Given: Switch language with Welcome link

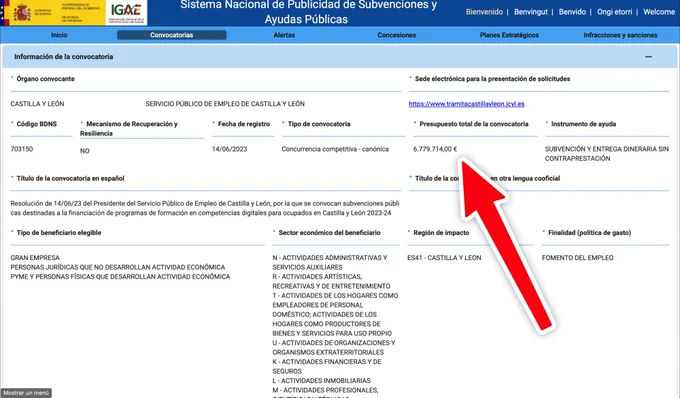Looking at the screenshot, I should [x=659, y=12].
